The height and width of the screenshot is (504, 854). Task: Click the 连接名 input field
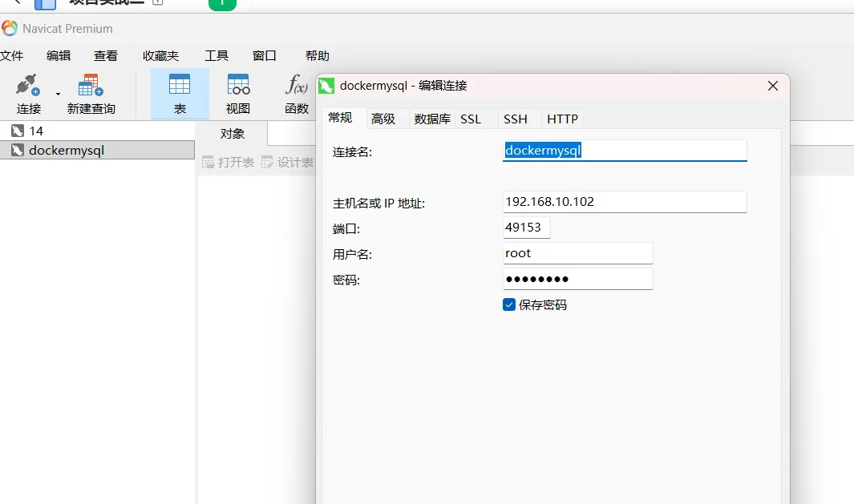(x=625, y=151)
